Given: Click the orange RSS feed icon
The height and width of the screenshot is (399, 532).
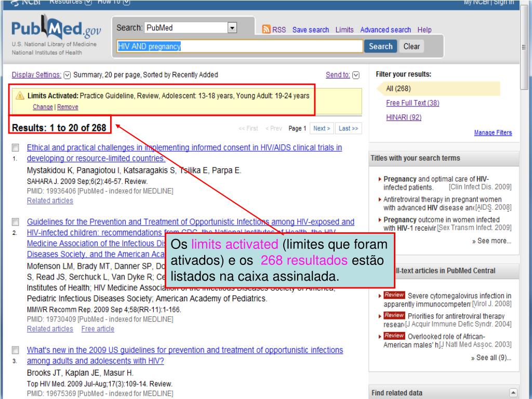Looking at the screenshot, I should point(267,29).
